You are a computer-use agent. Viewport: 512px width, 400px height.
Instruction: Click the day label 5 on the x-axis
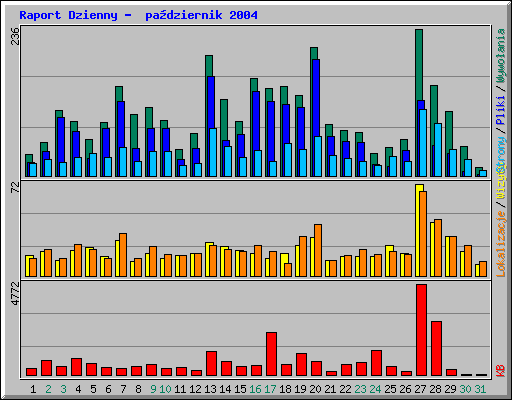(x=93, y=389)
